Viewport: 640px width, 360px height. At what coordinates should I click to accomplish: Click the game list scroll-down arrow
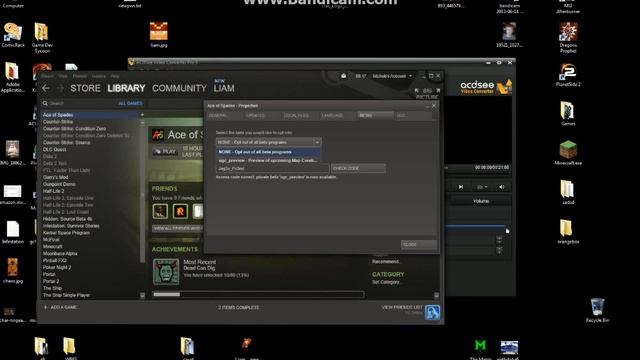click(x=142, y=296)
